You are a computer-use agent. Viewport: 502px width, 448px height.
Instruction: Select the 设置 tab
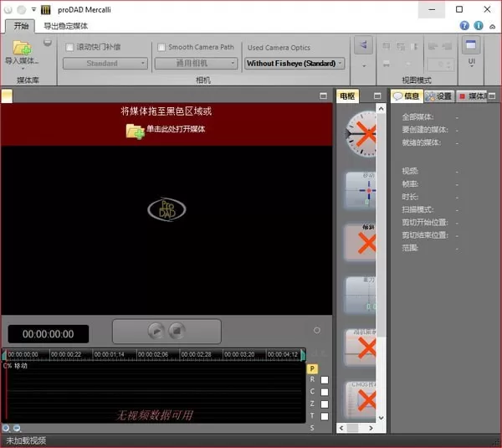pyautogui.click(x=439, y=96)
